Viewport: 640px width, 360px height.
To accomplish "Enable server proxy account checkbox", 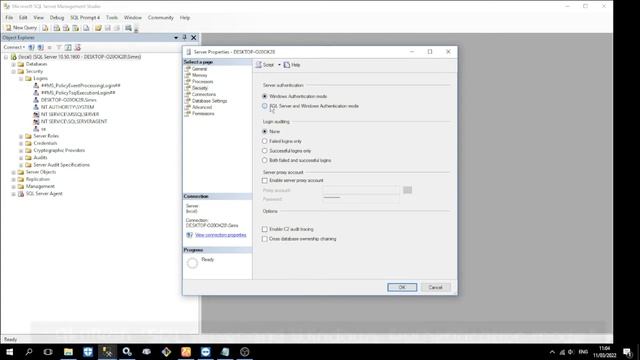I will (264, 180).
